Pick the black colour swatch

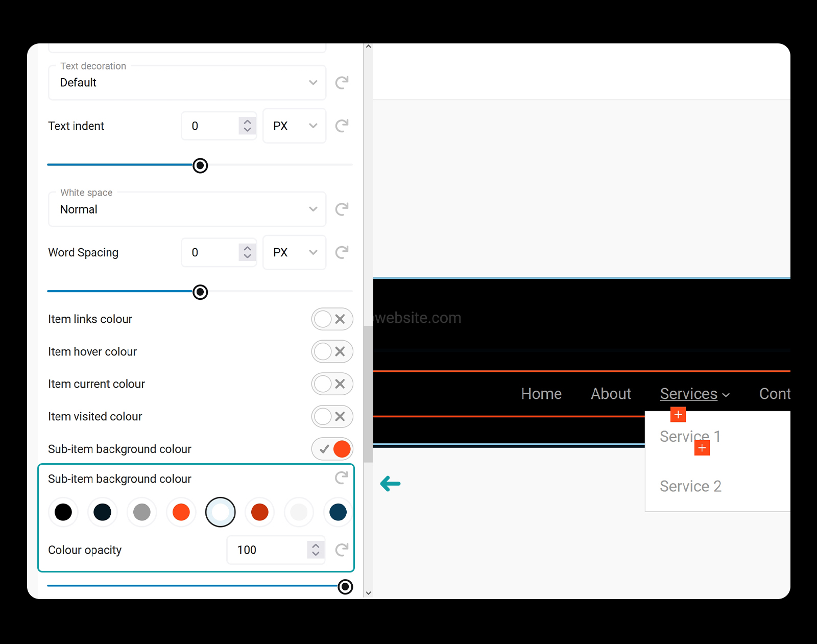(x=63, y=512)
